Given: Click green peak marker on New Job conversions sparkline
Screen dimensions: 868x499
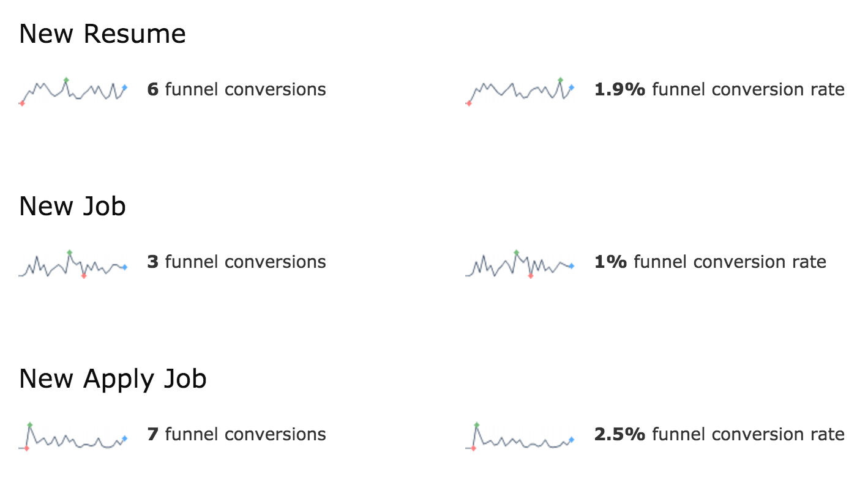Looking at the screenshot, I should click(70, 253).
